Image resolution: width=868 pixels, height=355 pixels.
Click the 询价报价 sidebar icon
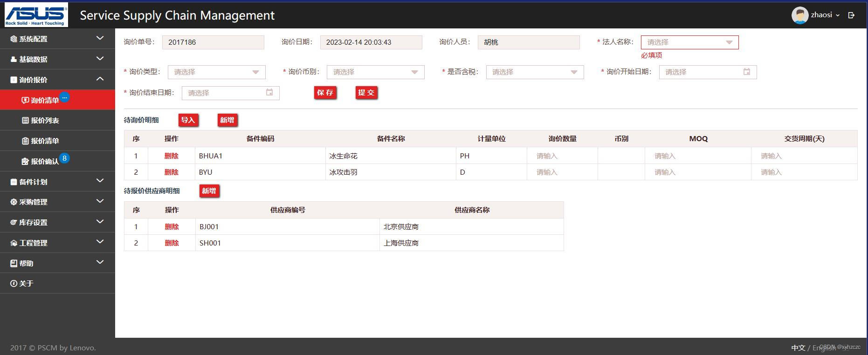[x=14, y=80]
